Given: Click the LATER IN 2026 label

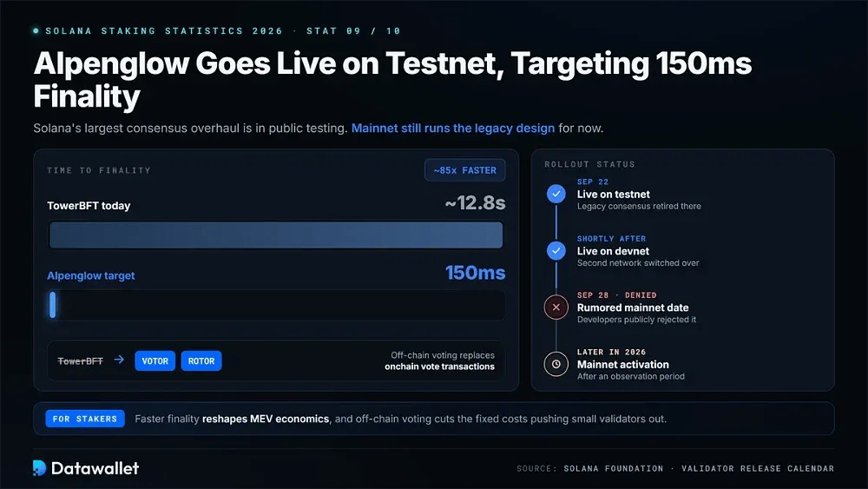Looking at the screenshot, I should pyautogui.click(x=611, y=353).
